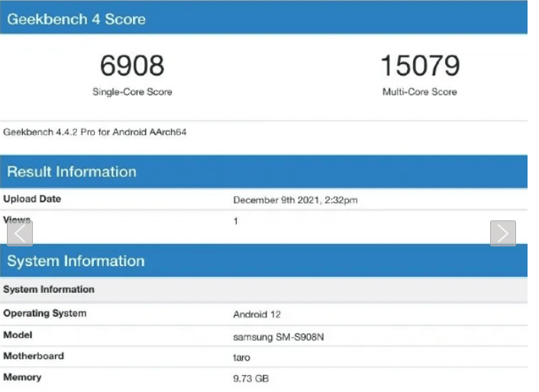Click the blue System Information header
The height and width of the screenshot is (392, 539).
(x=263, y=261)
